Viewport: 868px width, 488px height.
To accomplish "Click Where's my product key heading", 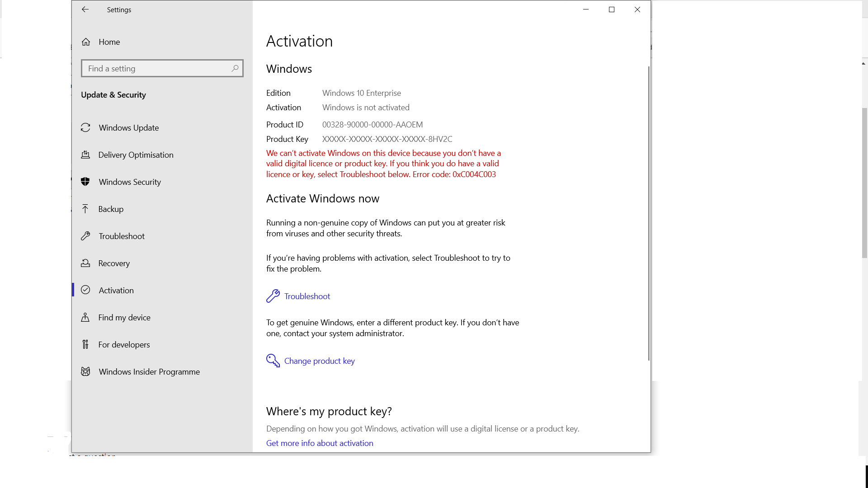I will coord(329,411).
